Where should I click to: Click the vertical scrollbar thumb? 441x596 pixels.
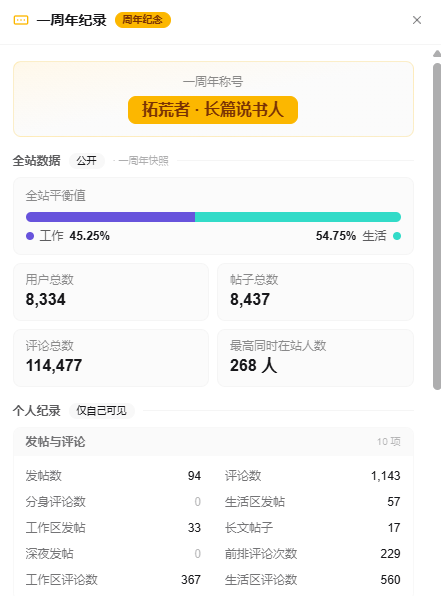point(437,227)
